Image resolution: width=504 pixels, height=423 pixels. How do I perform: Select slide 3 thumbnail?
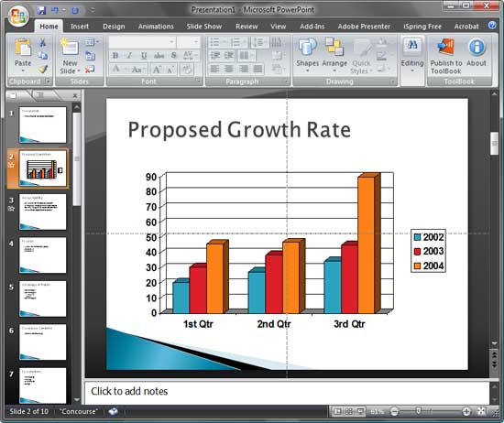tap(42, 211)
